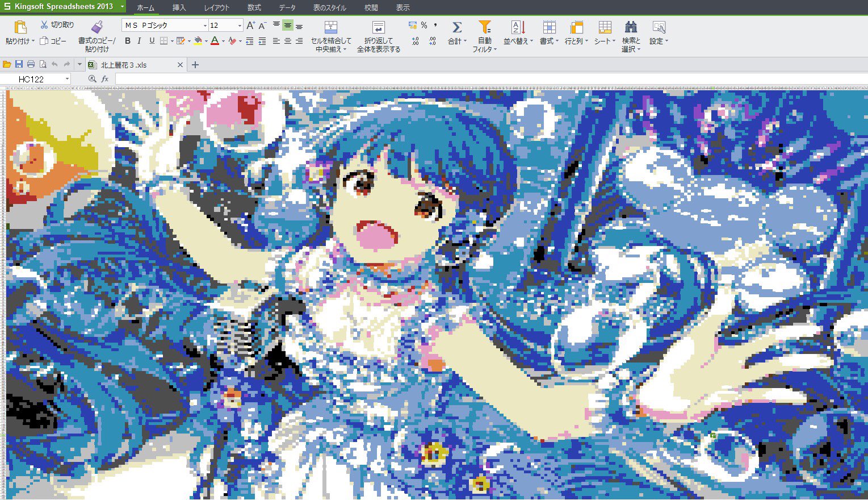Open file with folder icon
The width and height of the screenshot is (868, 500).
coord(7,65)
